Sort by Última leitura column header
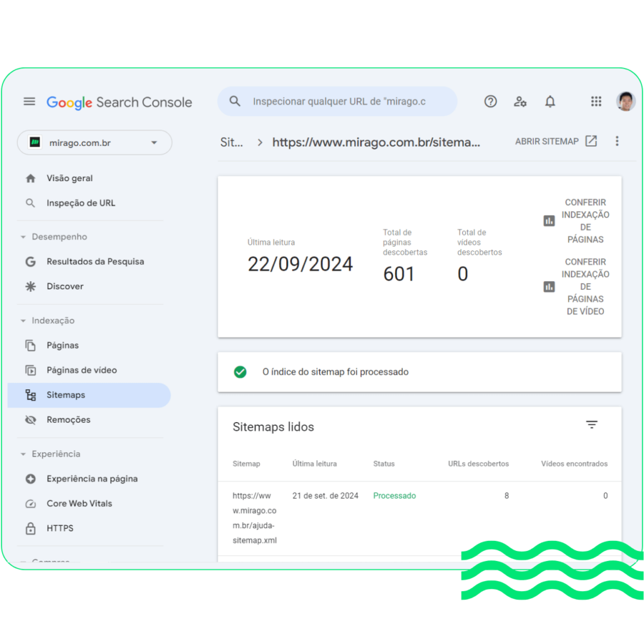The height and width of the screenshot is (644, 644). pyautogui.click(x=314, y=464)
